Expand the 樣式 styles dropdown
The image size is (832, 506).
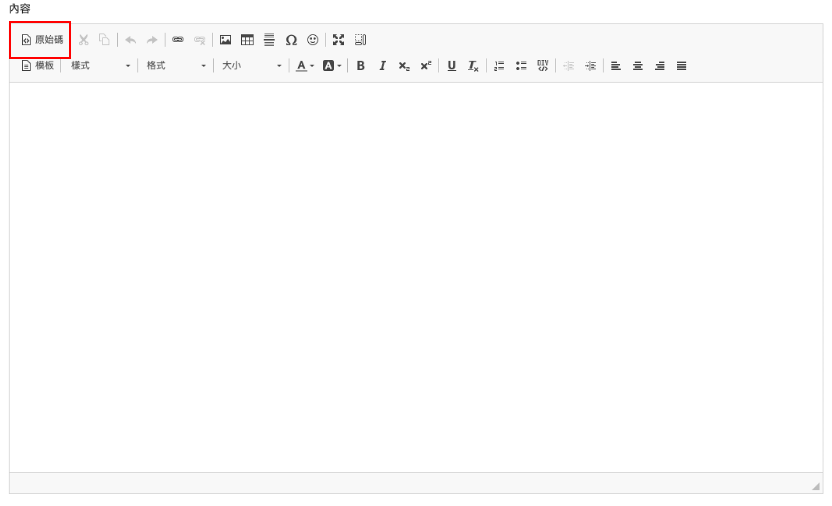(x=100, y=66)
